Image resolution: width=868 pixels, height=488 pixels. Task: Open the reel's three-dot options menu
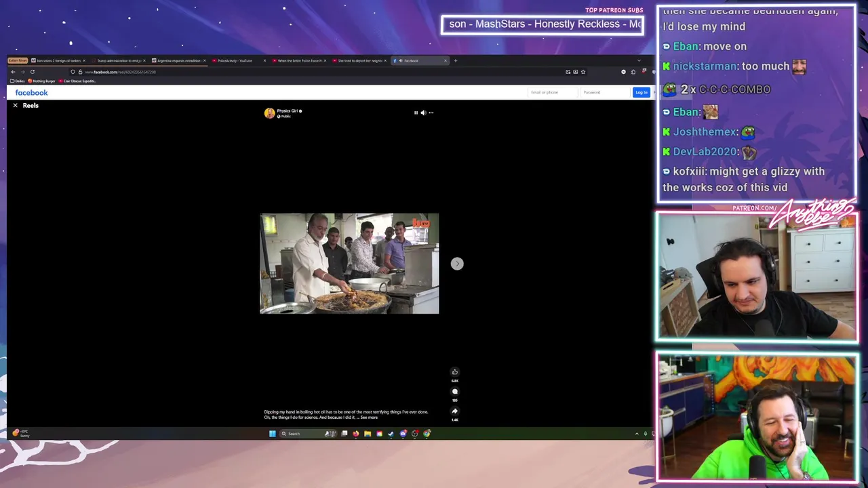click(431, 113)
